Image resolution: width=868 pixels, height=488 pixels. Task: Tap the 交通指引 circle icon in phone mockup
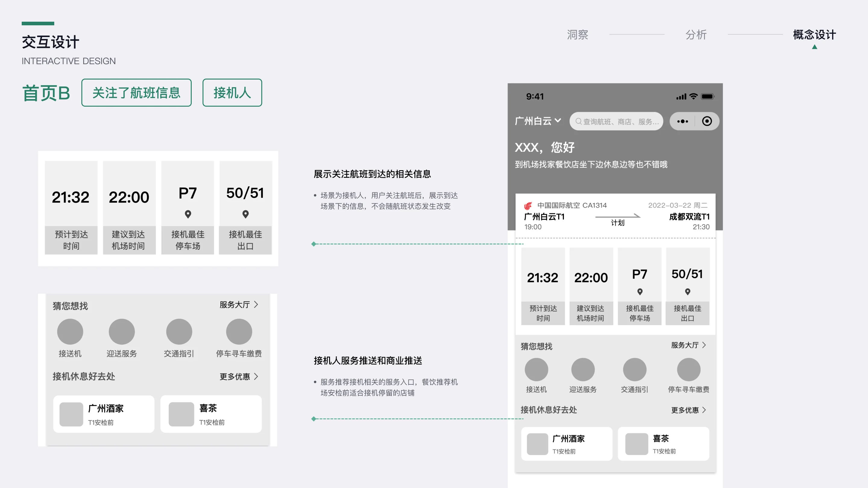pyautogui.click(x=634, y=369)
